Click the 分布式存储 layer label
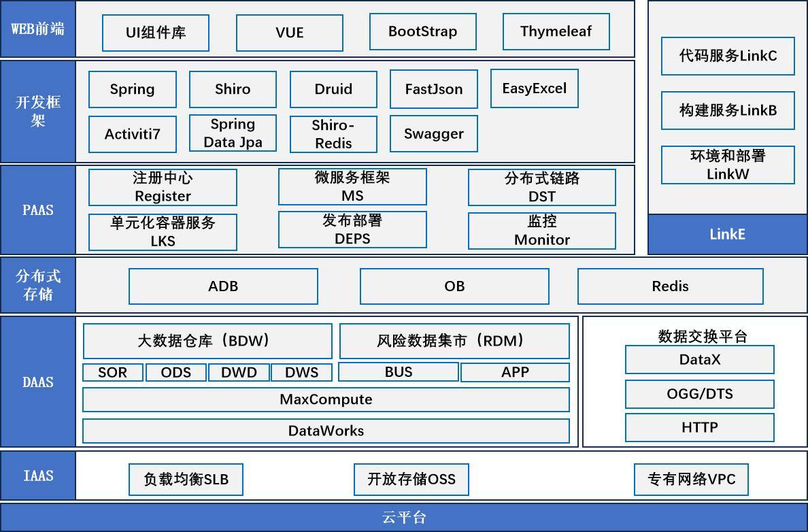Viewport: 808px width, 532px height. (38, 285)
